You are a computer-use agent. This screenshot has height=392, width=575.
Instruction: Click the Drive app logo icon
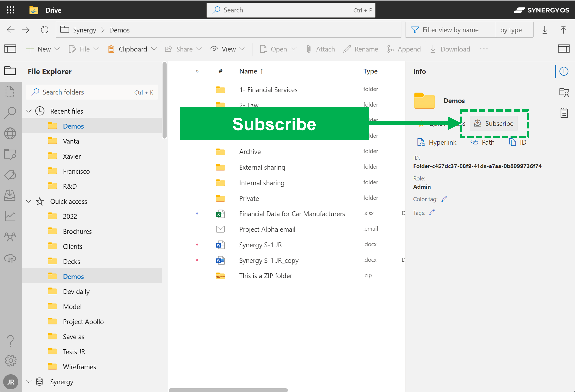pyautogui.click(x=34, y=10)
